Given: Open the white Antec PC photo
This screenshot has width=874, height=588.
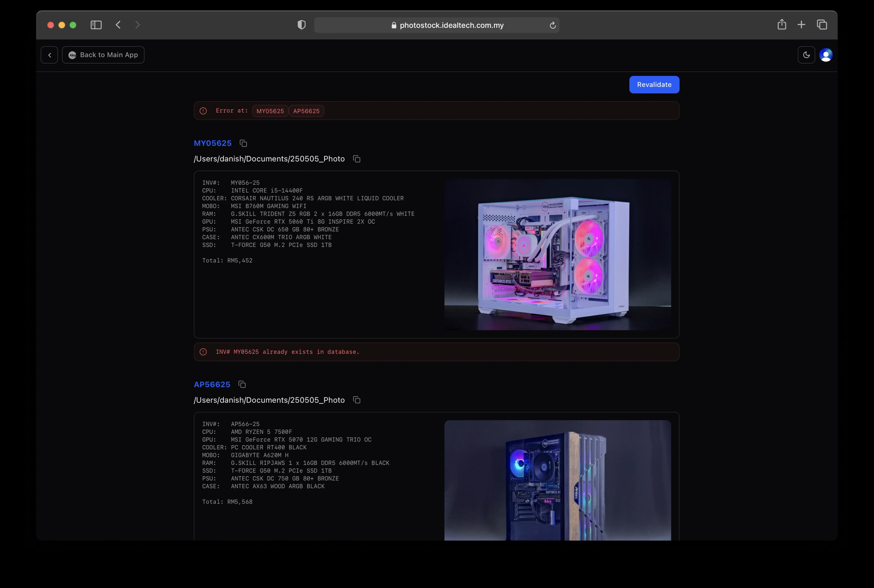Looking at the screenshot, I should point(557,255).
